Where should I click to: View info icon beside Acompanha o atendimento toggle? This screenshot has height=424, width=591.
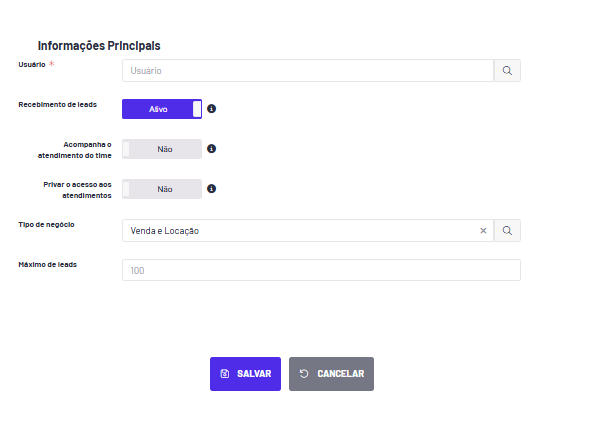(211, 149)
